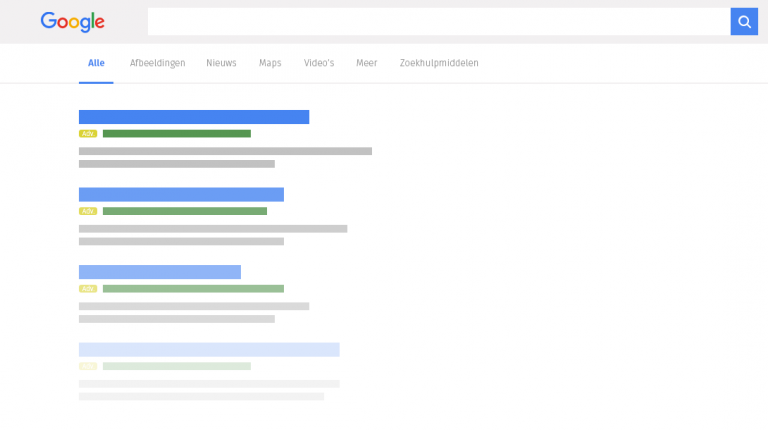Open the first ad's green URL bar
The image size is (768, 430).
pyautogui.click(x=177, y=134)
